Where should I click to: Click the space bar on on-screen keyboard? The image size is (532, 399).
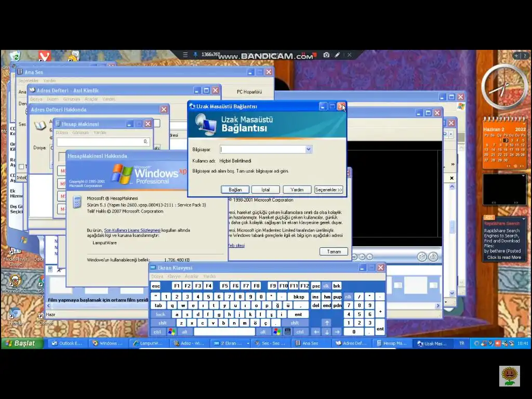pyautogui.click(x=224, y=332)
